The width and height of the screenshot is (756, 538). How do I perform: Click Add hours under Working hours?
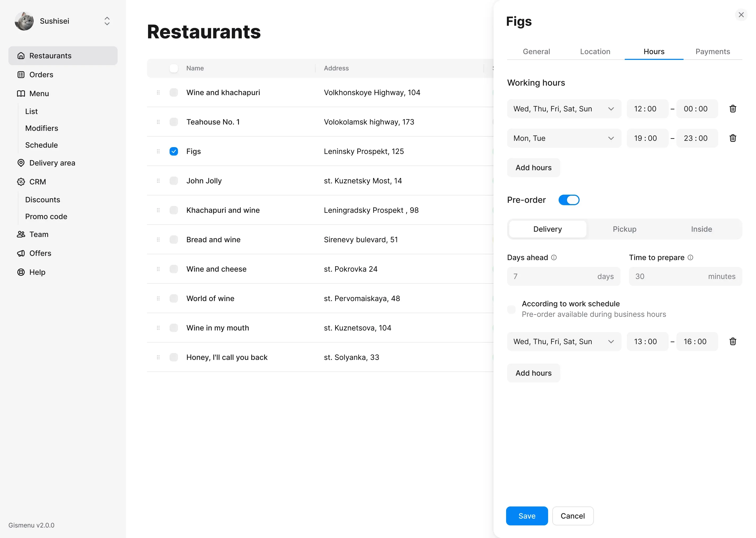pos(533,168)
